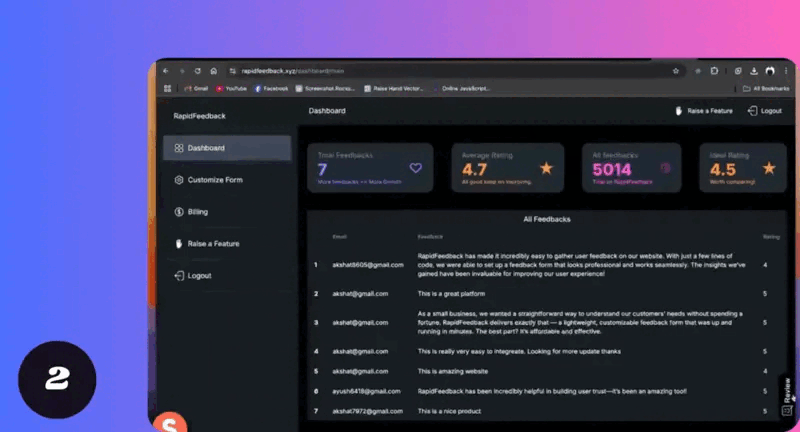Click the Feedback column header
800x432 pixels.
pyautogui.click(x=430, y=237)
